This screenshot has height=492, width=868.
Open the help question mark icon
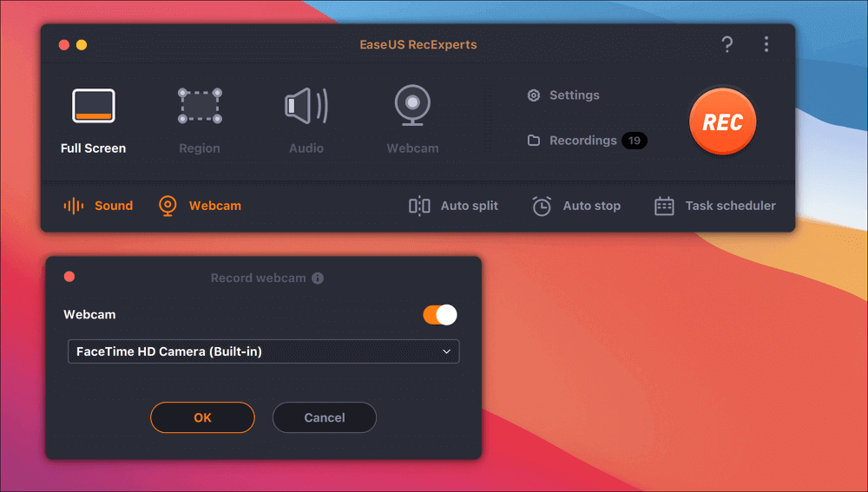point(727,45)
